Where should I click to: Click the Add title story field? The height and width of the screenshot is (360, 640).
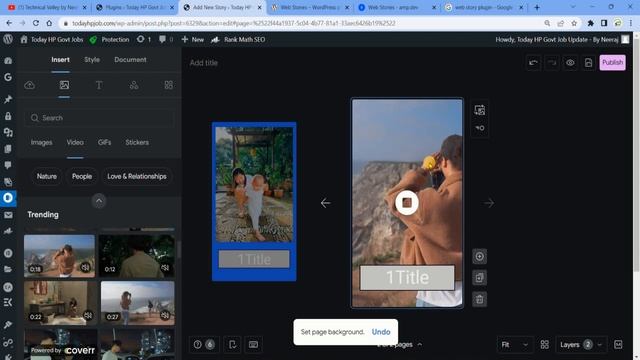[204, 63]
